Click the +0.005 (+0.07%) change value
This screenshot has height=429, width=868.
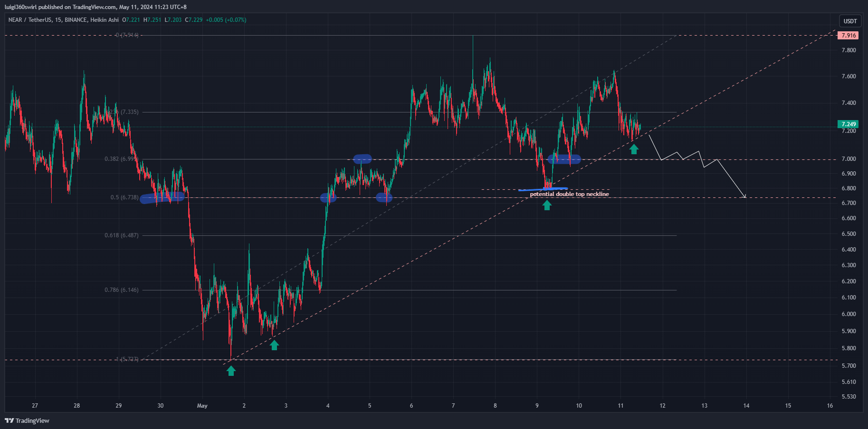click(x=226, y=20)
